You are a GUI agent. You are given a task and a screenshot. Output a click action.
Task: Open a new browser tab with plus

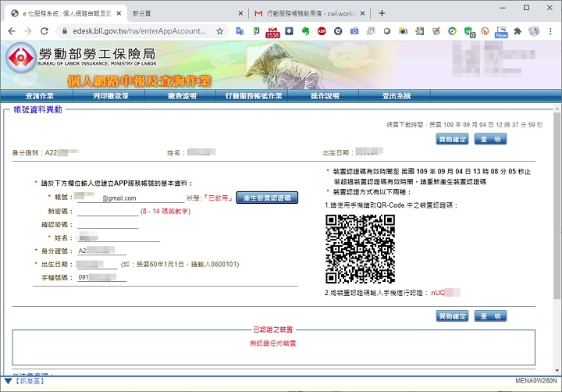382,13
